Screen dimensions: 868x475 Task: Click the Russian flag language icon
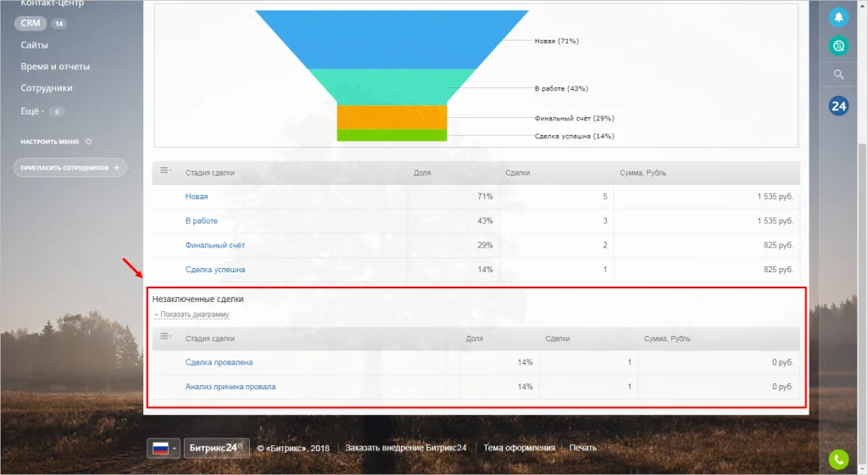(x=160, y=448)
